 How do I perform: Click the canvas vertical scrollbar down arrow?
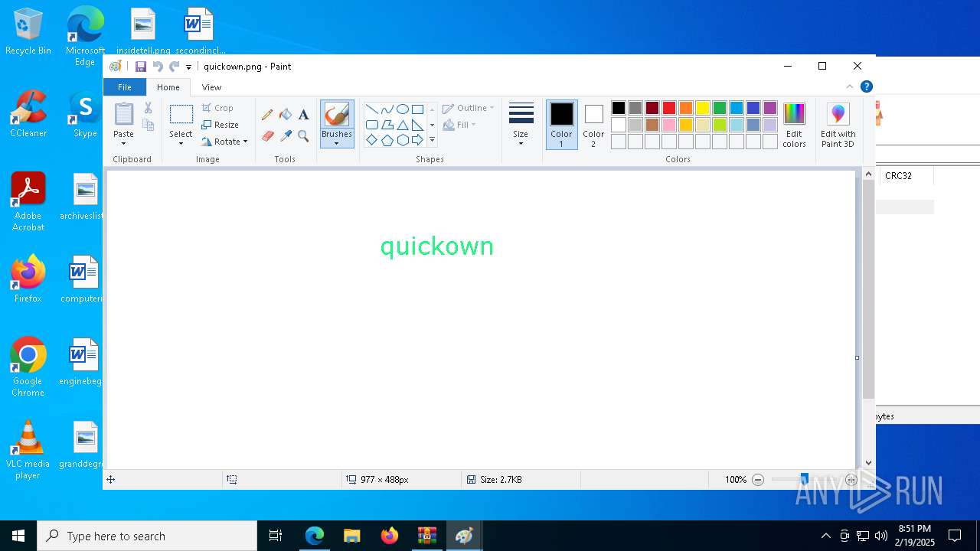point(868,463)
